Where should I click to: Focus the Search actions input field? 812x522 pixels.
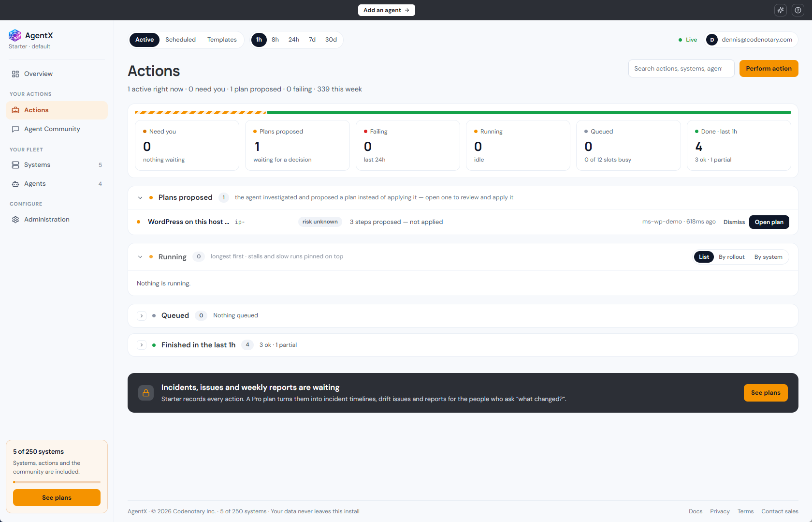click(x=681, y=69)
